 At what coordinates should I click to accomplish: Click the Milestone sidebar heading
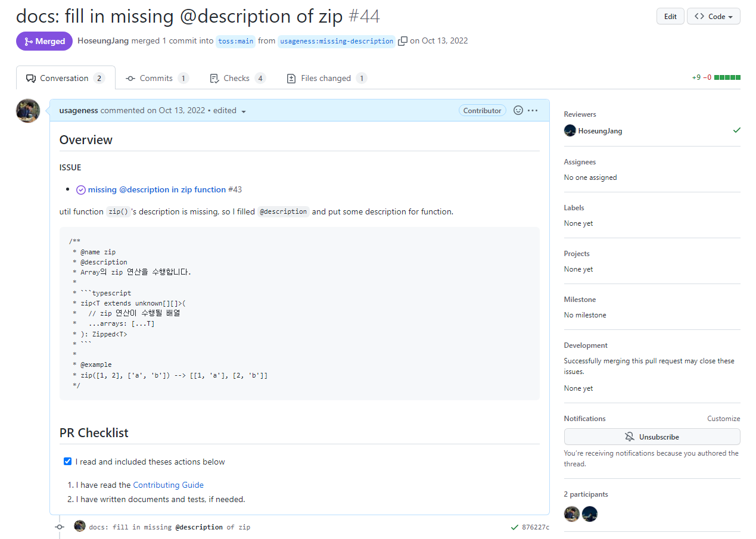tap(580, 300)
